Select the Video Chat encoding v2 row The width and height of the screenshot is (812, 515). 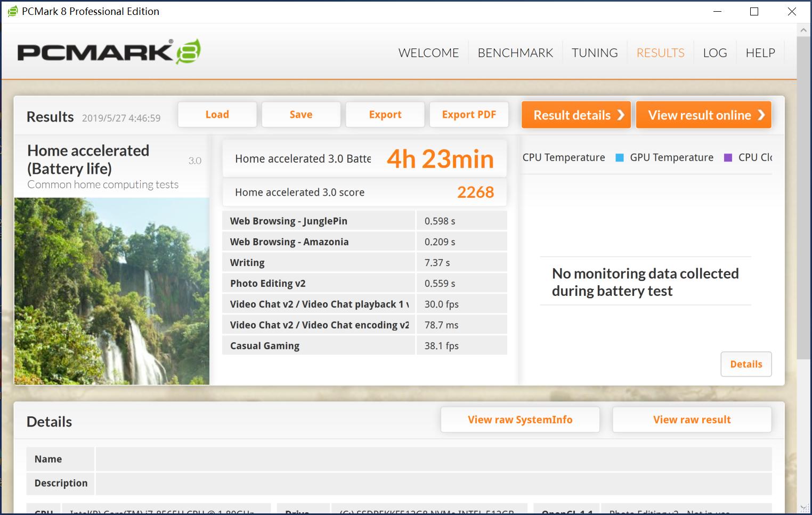pos(364,325)
